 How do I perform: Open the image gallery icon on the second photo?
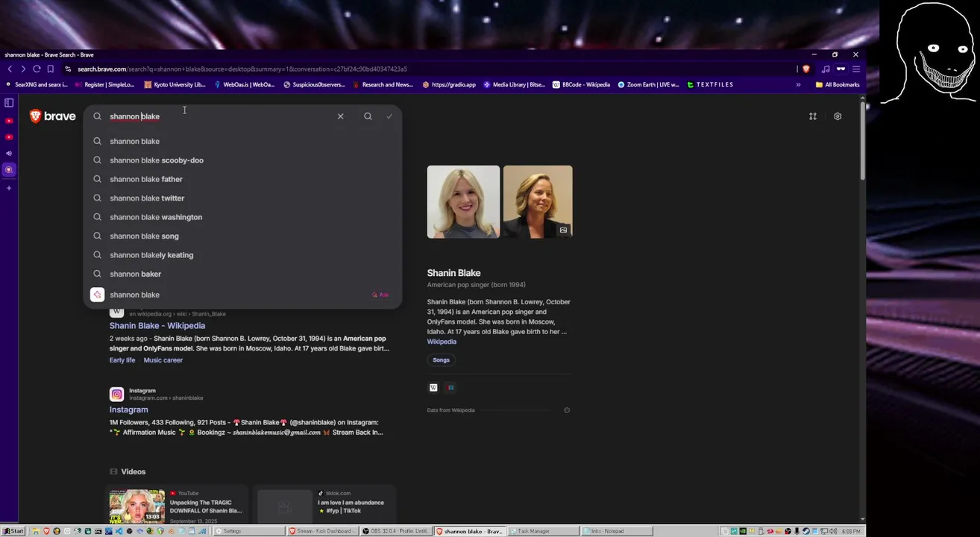coord(563,230)
